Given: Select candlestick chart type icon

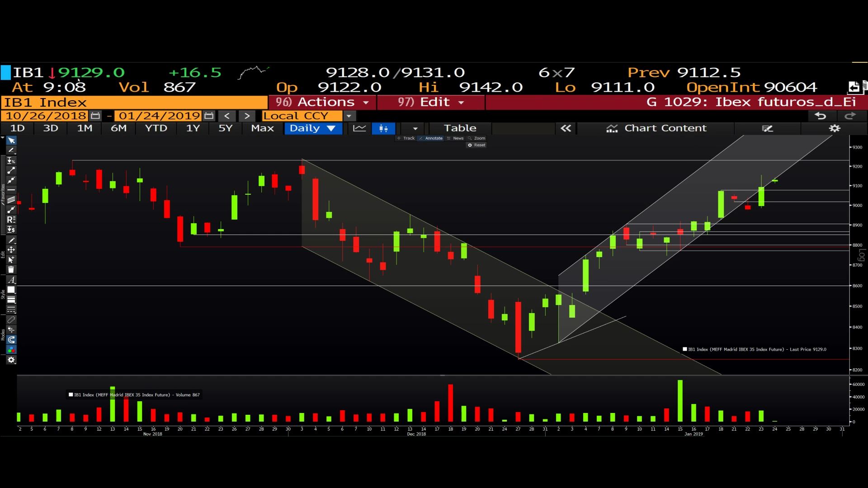Looking at the screenshot, I should [x=383, y=128].
